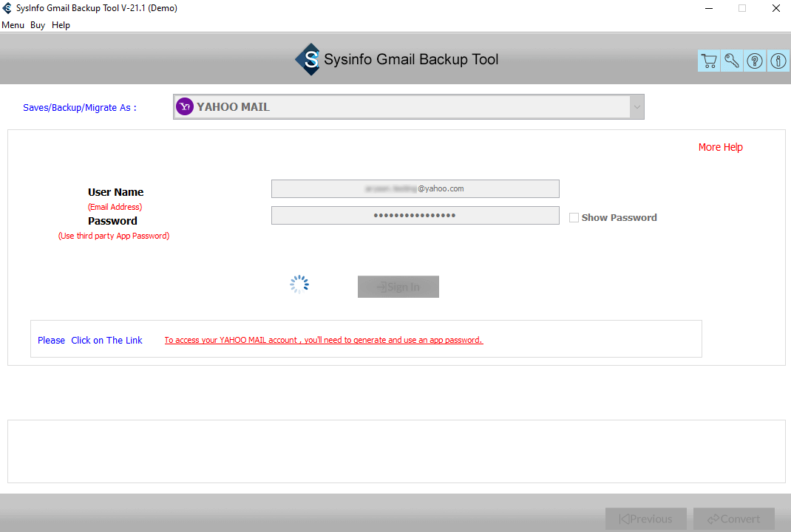This screenshot has width=791, height=532.
Task: Expand the Saves/Backup/Migrate As dropdown arrow
Action: (636, 107)
